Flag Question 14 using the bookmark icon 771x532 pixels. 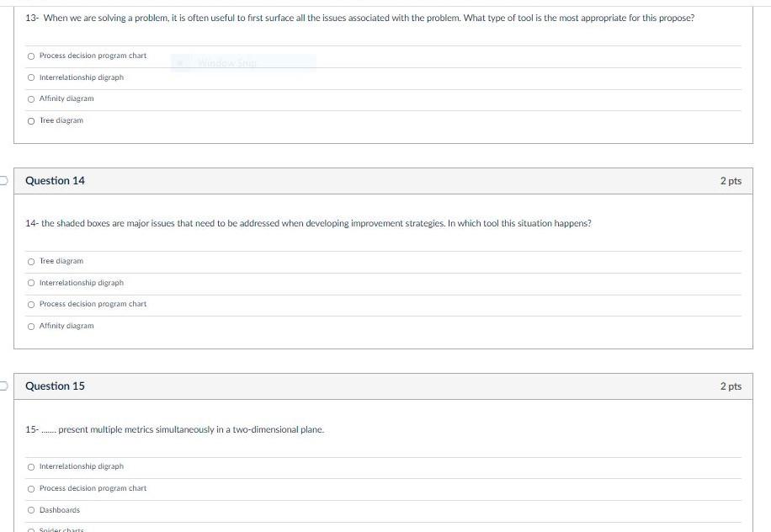3,180
